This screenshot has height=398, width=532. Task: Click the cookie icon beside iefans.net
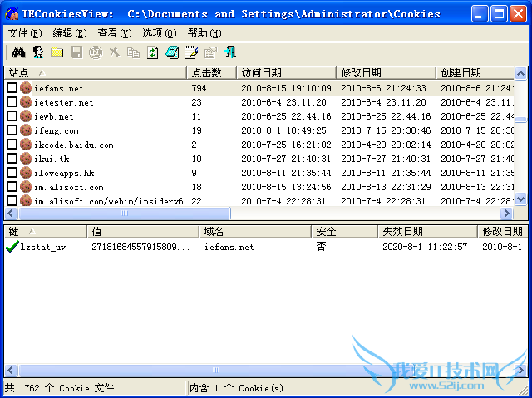[26, 88]
